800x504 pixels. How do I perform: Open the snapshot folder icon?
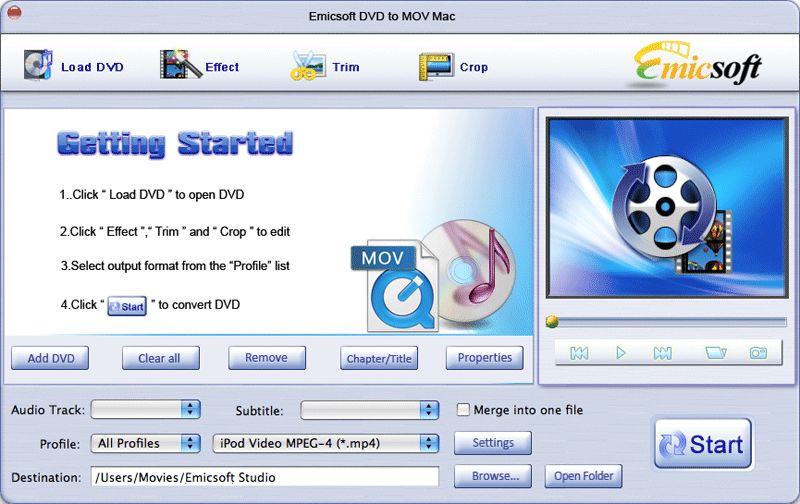tap(715, 353)
